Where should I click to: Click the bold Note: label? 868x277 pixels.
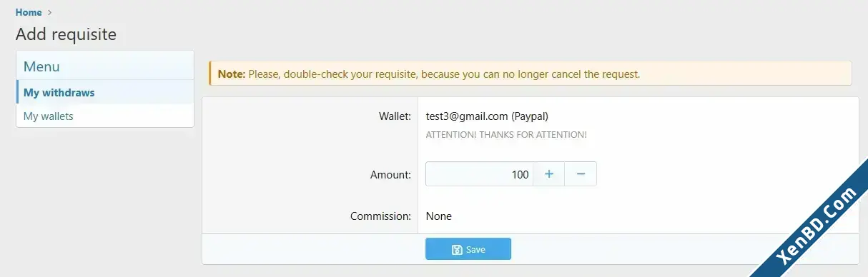(232, 74)
